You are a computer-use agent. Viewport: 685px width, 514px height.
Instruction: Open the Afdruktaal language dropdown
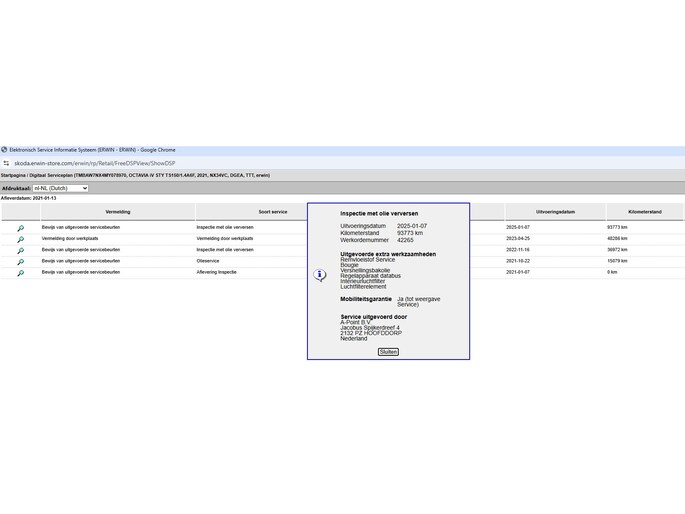[x=60, y=188]
